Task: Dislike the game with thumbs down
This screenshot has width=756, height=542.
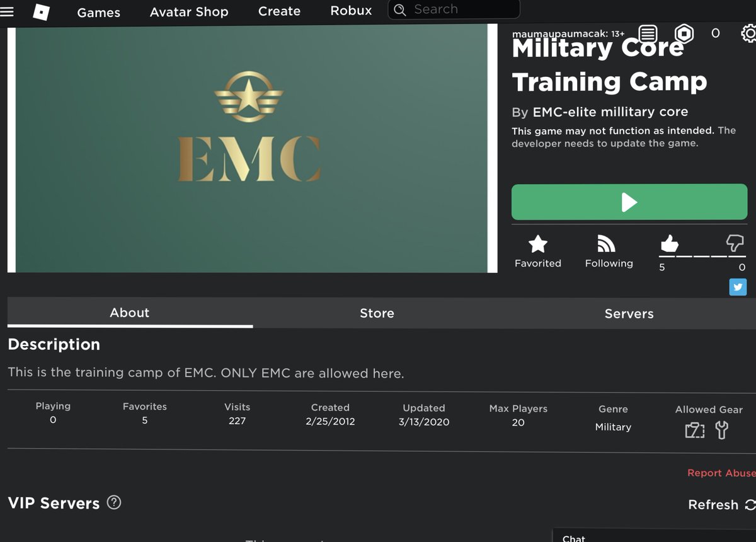Action: pyautogui.click(x=735, y=243)
